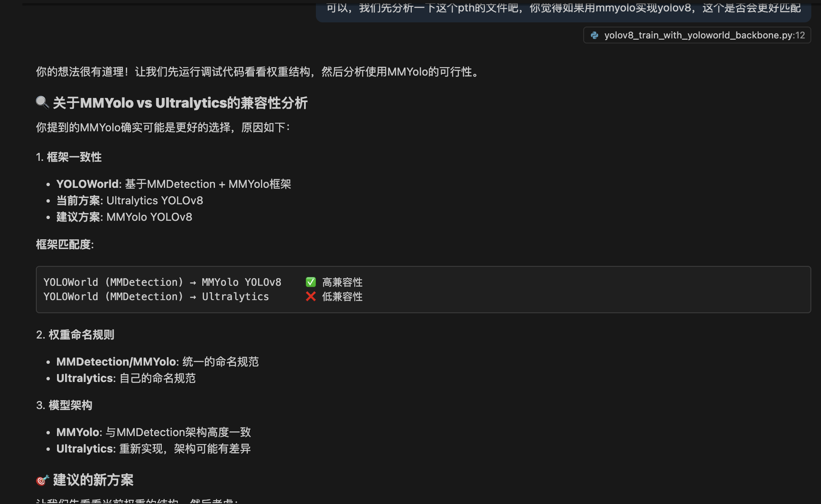821x504 pixels.
Task: Click the sentence beginning '你的想法很有道理'
Action: click(x=258, y=72)
